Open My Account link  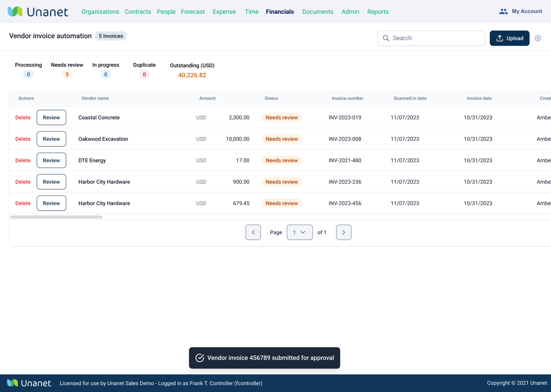[527, 11]
